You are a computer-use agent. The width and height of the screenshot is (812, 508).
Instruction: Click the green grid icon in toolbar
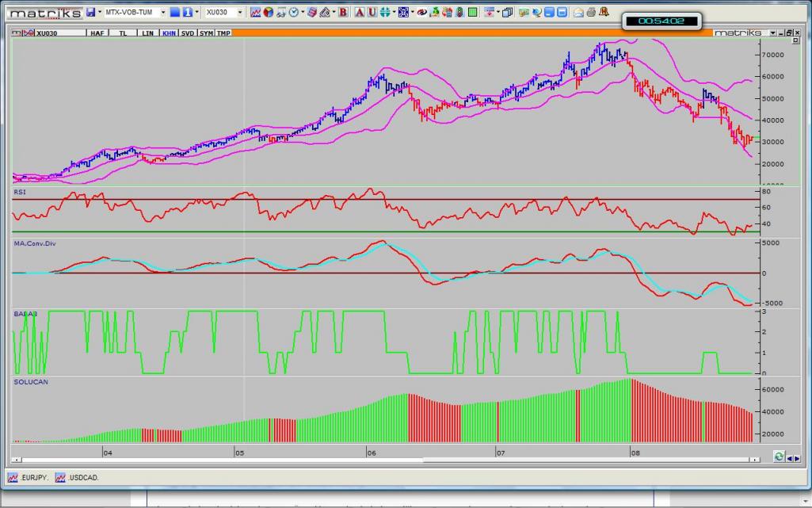pos(473,13)
